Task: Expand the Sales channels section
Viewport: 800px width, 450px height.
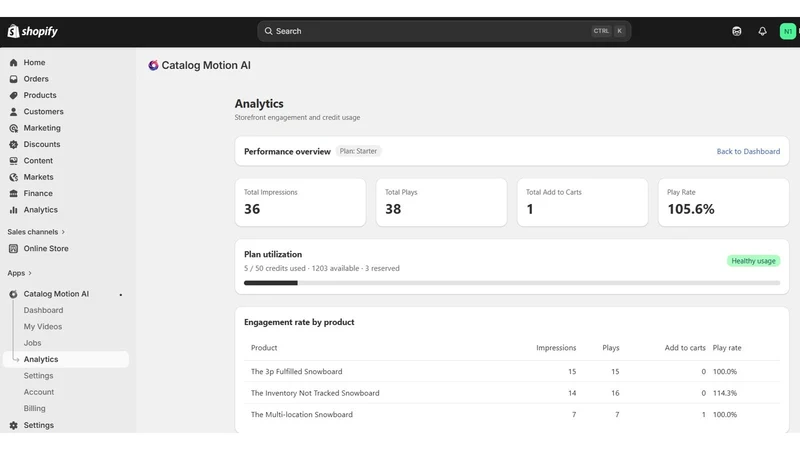Action: (36, 232)
